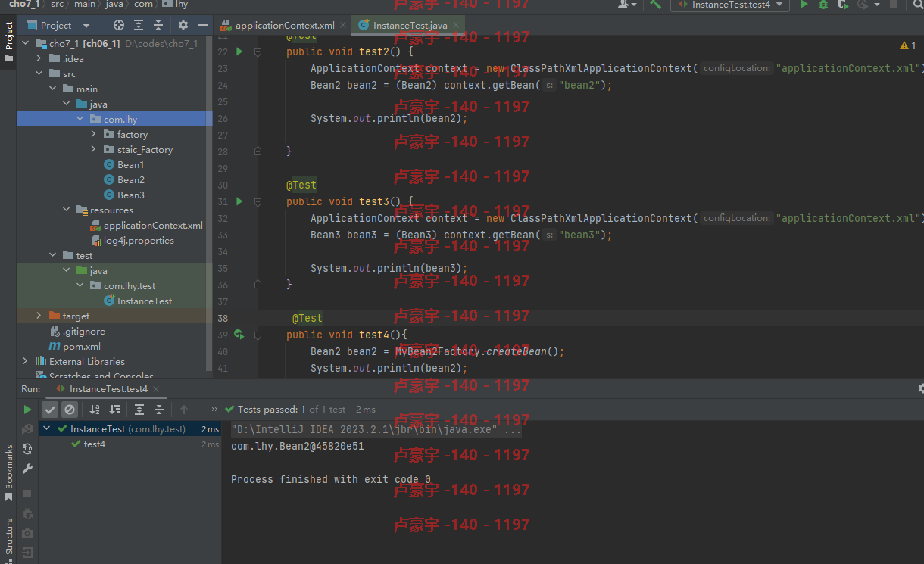Expand the staic_Factory package
The width and height of the screenshot is (924, 564).
coord(93,149)
